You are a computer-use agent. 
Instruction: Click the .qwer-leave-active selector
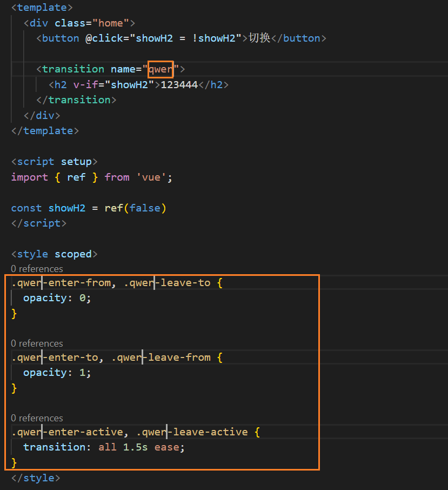coord(192,432)
